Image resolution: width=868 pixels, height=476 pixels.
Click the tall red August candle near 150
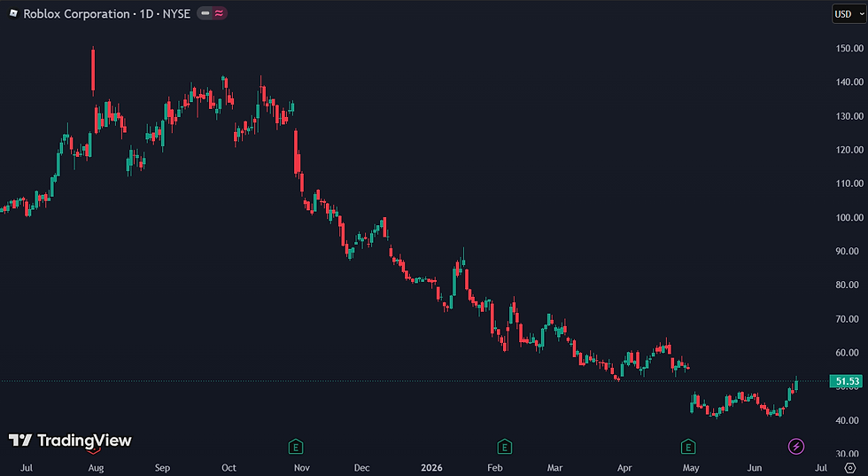[x=93, y=69]
